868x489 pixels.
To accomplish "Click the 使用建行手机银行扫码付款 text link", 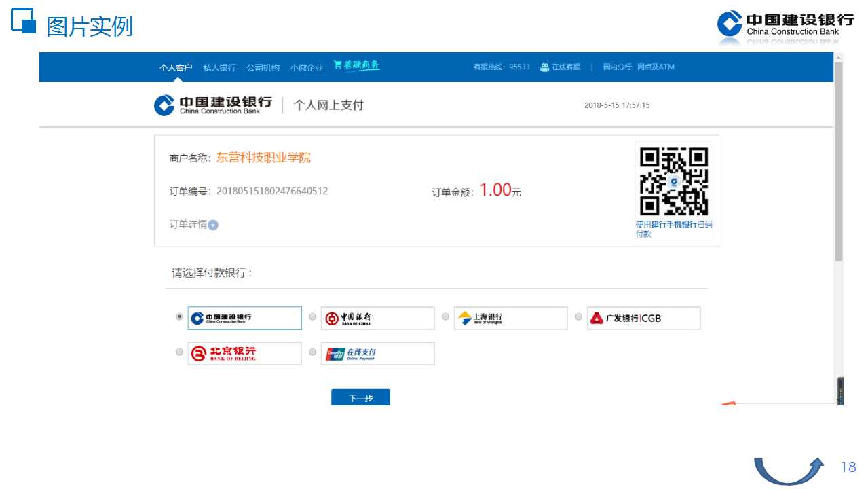I will [x=674, y=229].
